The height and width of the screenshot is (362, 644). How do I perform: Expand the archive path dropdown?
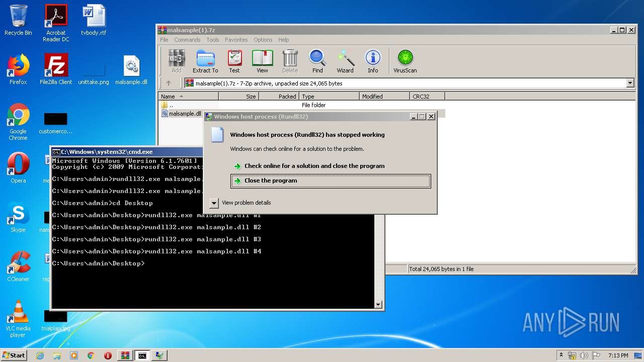(x=630, y=83)
